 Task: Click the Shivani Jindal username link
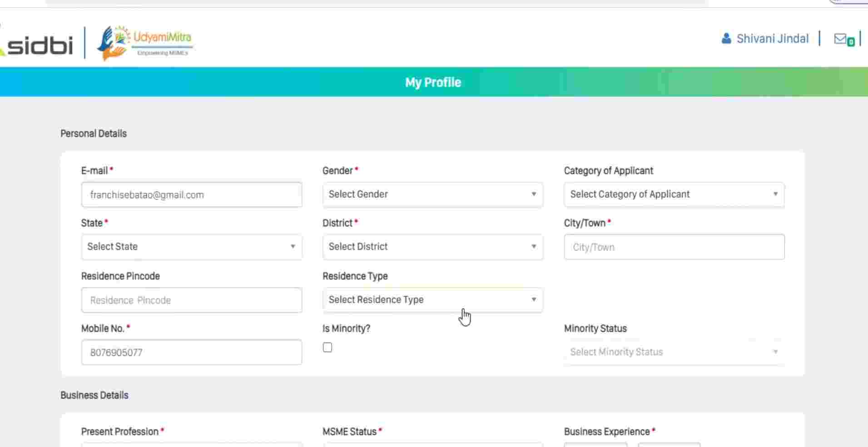pyautogui.click(x=772, y=39)
